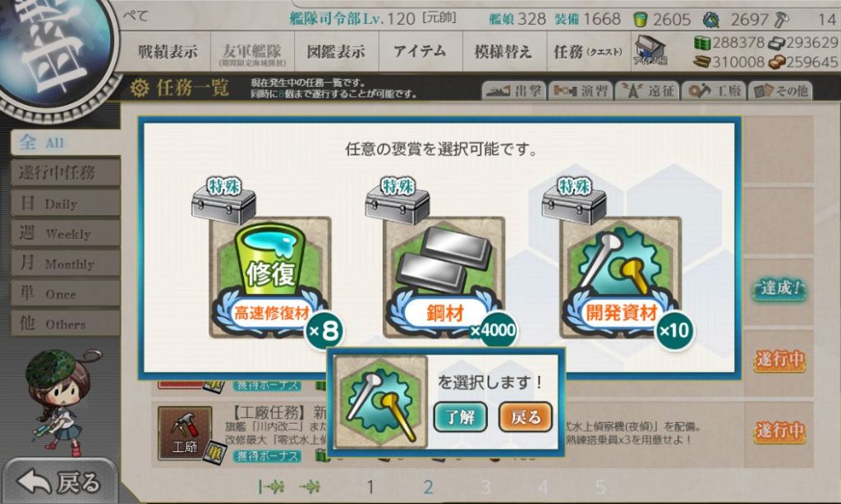The width and height of the screenshot is (841, 504).
Task: Filter quests by 演習 tab
Action: (581, 90)
